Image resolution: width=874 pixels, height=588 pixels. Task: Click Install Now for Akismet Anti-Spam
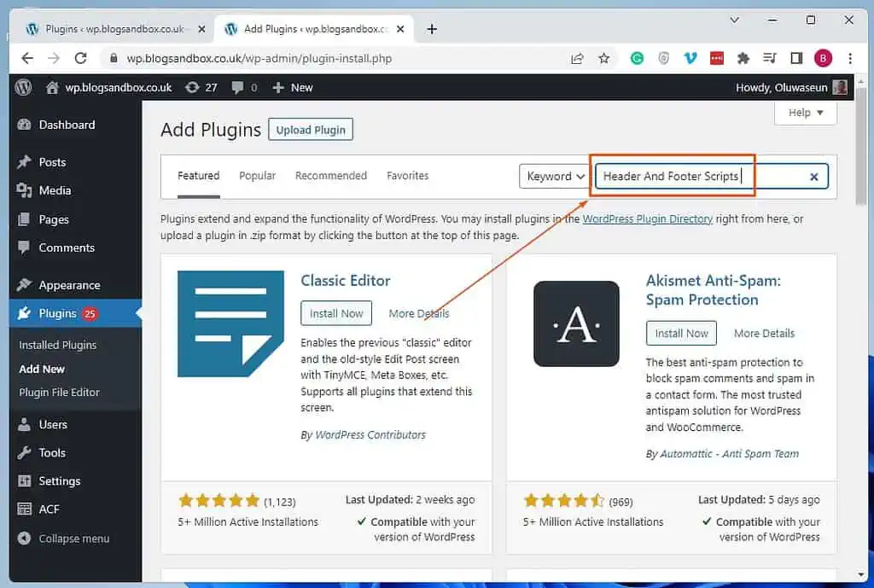coord(681,334)
